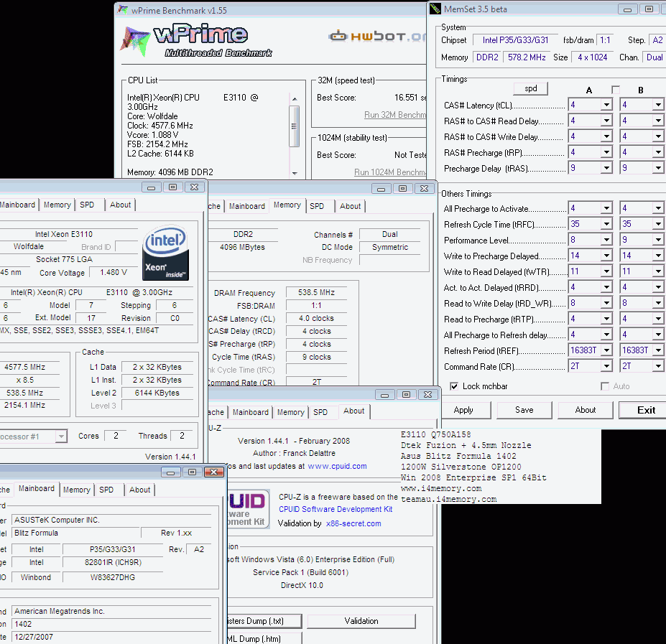Click the Channels # Dual field

click(x=390, y=234)
